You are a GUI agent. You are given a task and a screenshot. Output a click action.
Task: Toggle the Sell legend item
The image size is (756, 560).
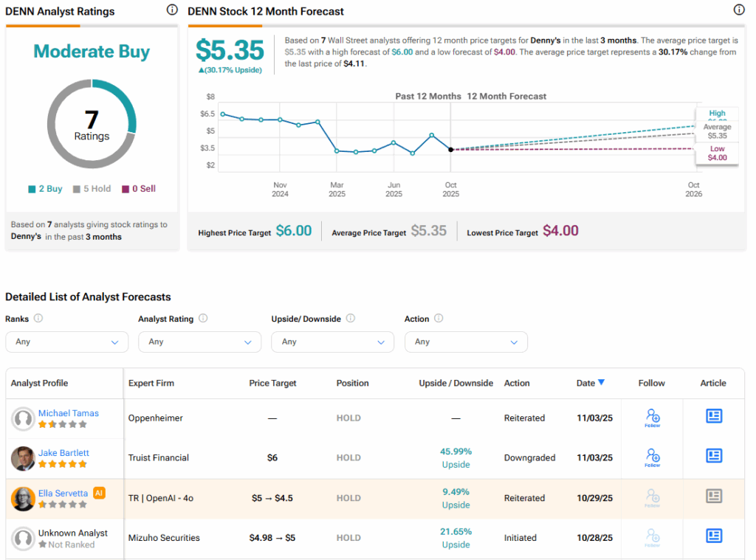[139, 189]
